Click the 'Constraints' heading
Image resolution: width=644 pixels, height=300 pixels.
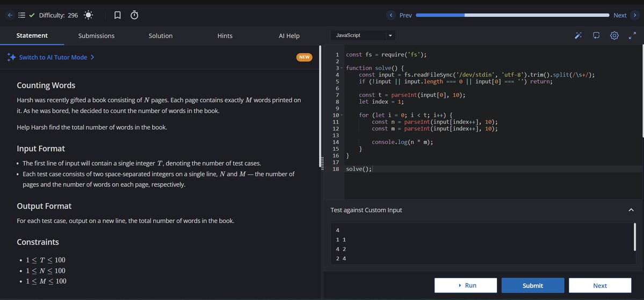[38, 242]
